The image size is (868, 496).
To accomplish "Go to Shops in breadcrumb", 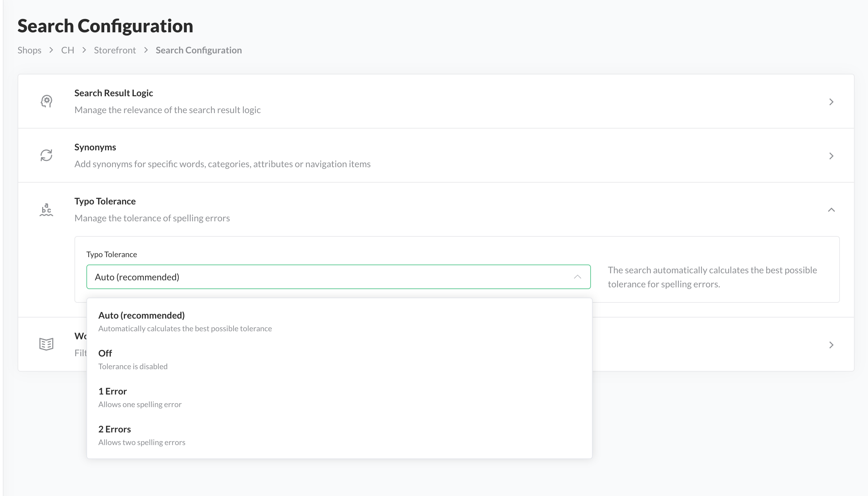I will coord(29,50).
